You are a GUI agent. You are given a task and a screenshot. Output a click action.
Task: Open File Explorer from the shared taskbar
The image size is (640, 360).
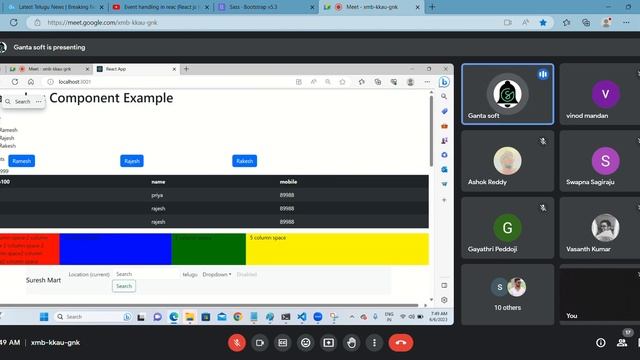[190, 317]
